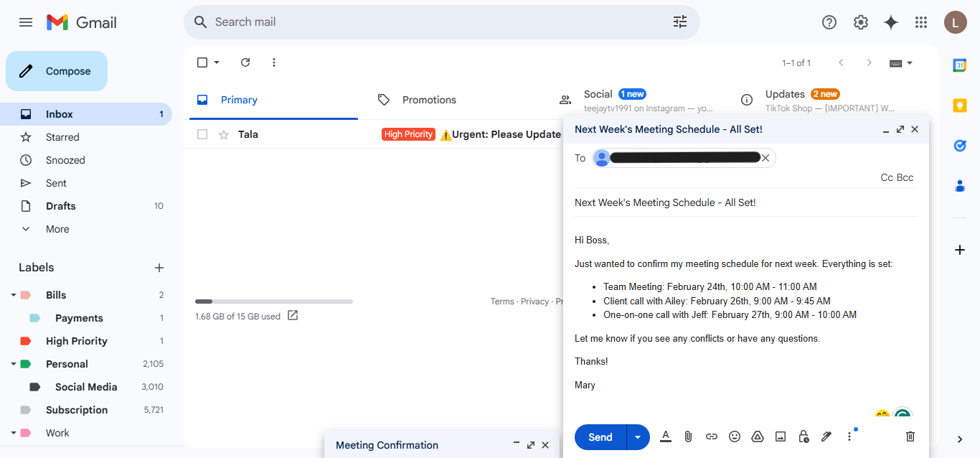Refresh the inbox
Image resolution: width=980 pixels, height=458 pixels.
coord(245,62)
